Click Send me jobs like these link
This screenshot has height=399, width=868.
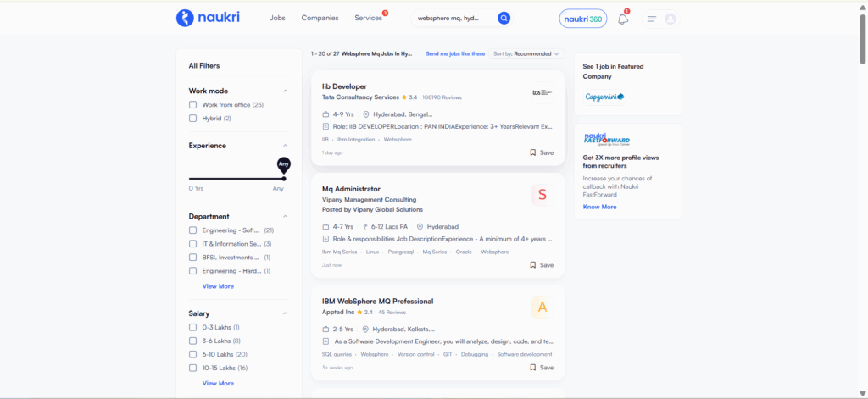point(455,53)
